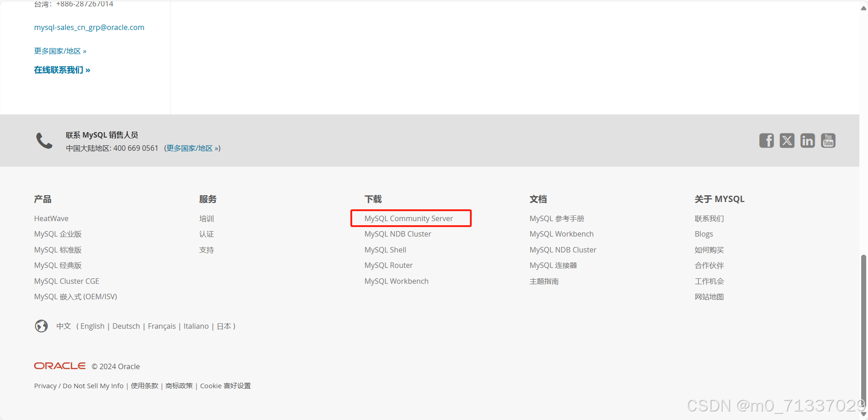Switch language to Italiano
Viewport: 868px width, 420px height.
[x=196, y=326]
